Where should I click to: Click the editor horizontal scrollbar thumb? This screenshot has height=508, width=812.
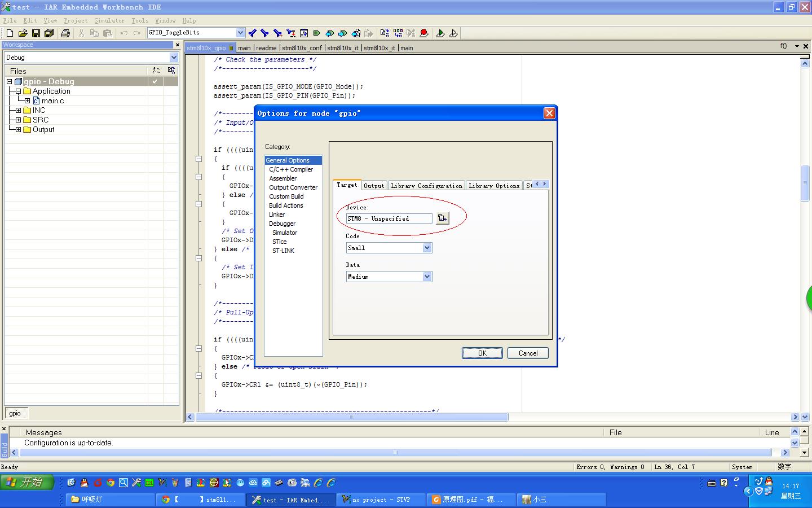coord(352,417)
